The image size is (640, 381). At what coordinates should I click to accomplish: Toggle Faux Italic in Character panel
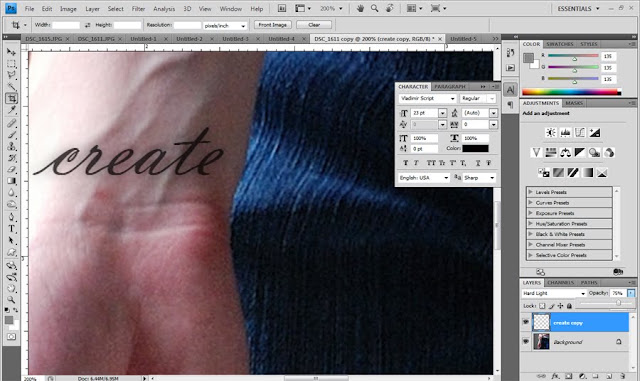[416, 163]
